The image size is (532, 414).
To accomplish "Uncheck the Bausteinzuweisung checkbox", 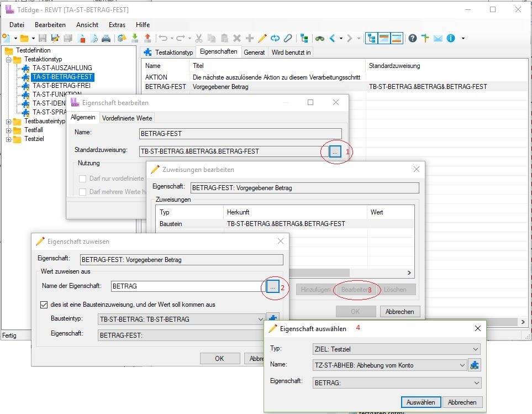I will click(x=45, y=305).
